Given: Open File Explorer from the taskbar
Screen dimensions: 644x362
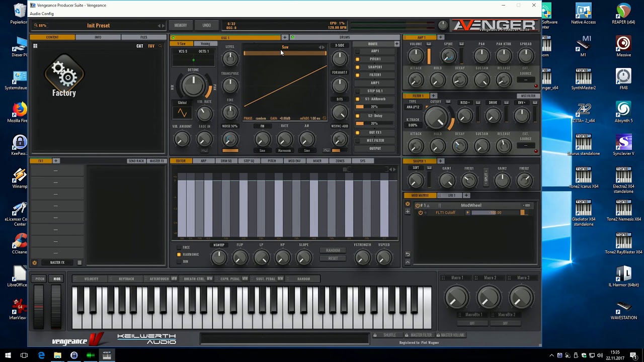Looking at the screenshot, I should (57, 355).
